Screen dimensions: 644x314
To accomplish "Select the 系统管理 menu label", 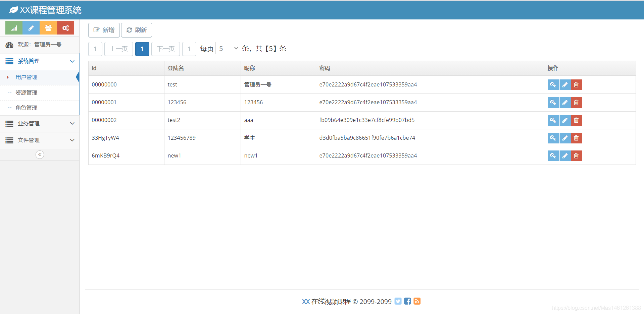I will [x=29, y=61].
